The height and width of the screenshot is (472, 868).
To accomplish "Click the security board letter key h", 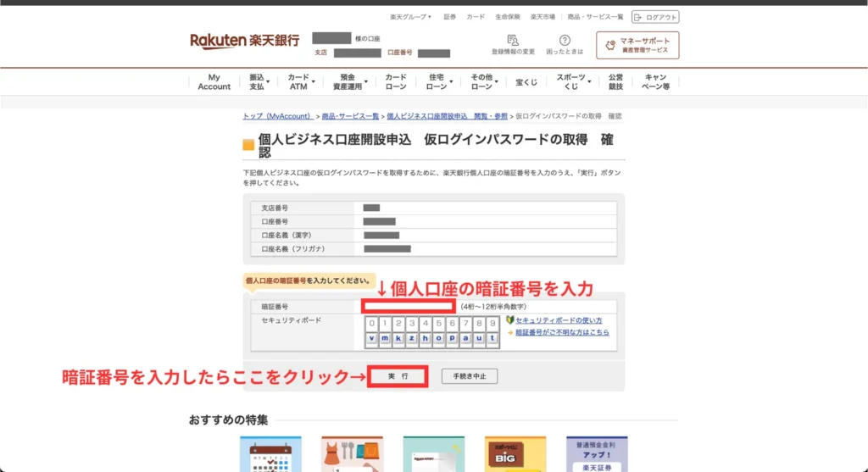I will coord(426,339).
